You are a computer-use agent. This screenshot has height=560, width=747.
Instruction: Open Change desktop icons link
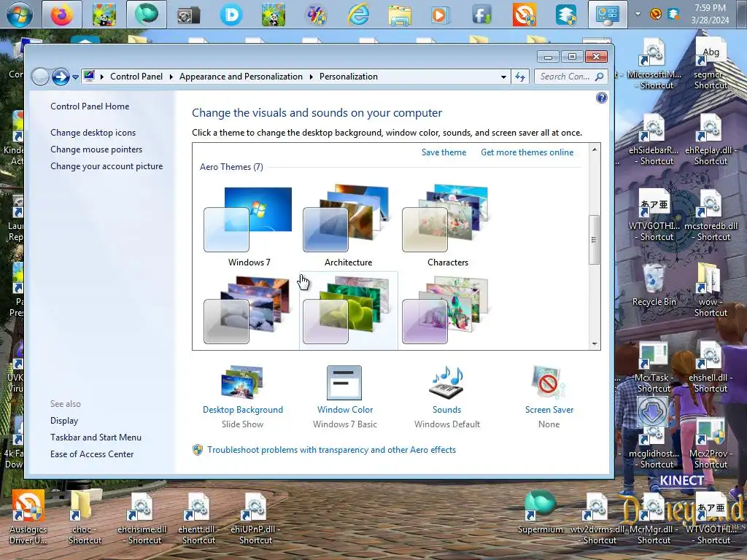click(x=93, y=133)
